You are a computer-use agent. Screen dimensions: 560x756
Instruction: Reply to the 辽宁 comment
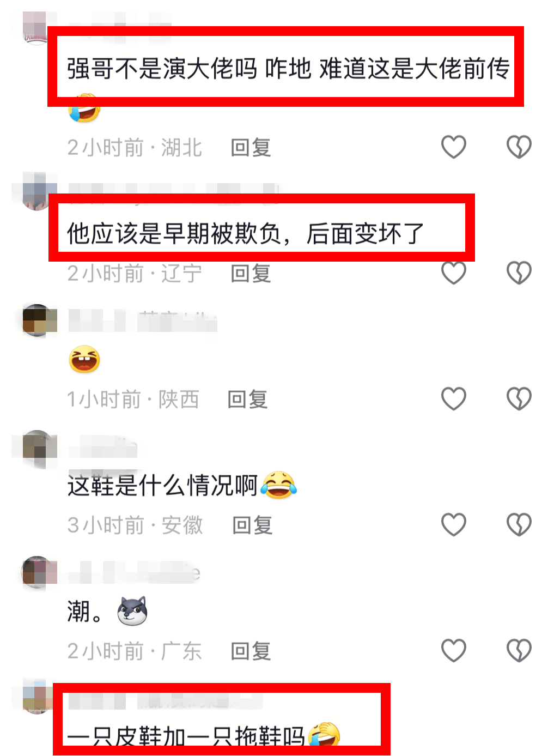(x=251, y=274)
